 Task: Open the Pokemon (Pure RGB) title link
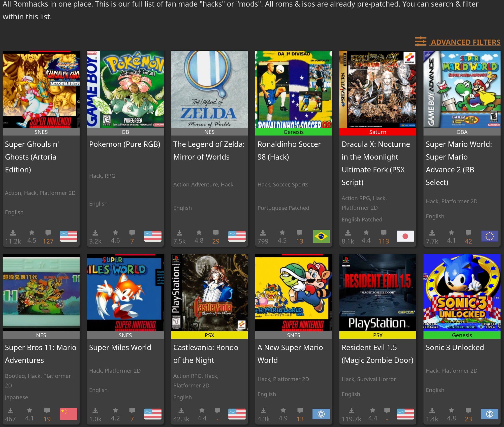point(125,144)
